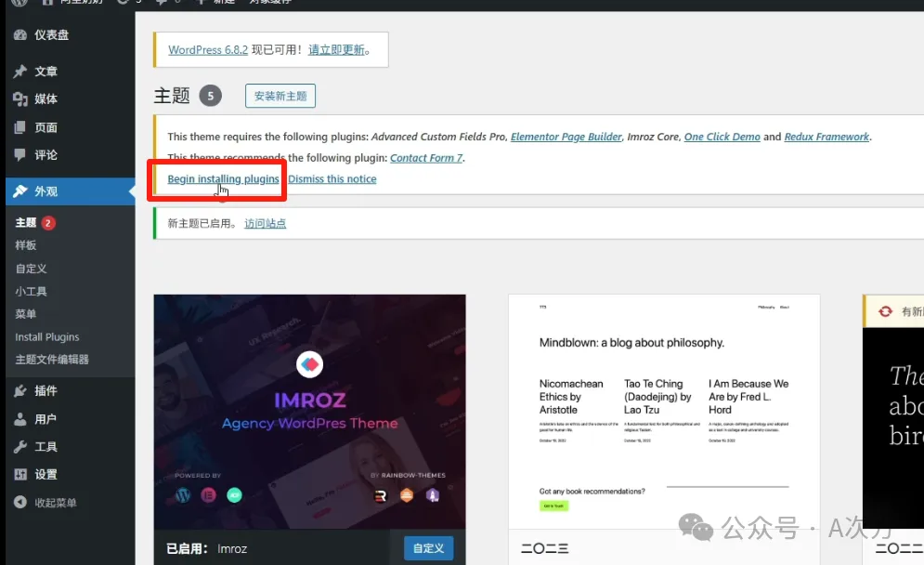Open the Media (媒体) icon
Screen dimensions: 924x565
coord(20,99)
